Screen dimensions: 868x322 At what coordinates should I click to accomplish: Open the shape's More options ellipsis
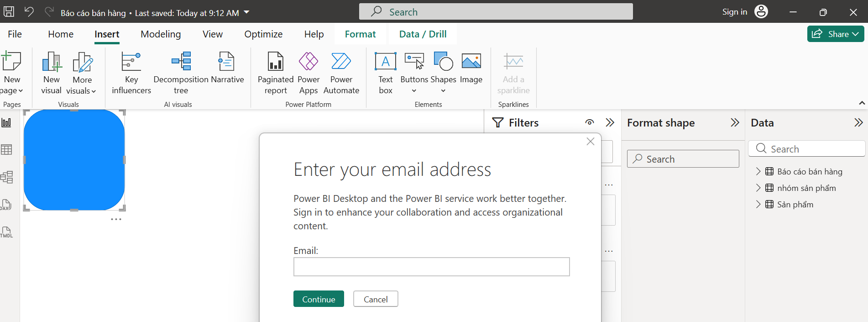click(x=116, y=219)
